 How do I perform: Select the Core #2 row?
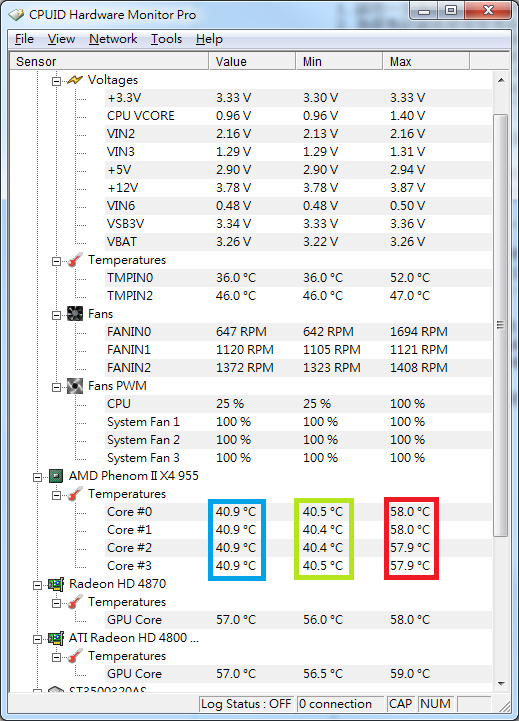tap(298, 548)
